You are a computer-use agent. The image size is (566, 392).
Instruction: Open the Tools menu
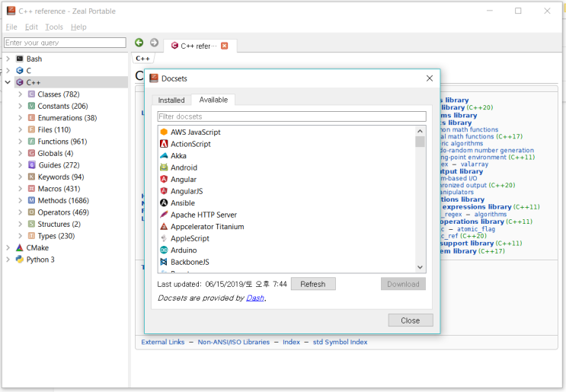(x=54, y=27)
